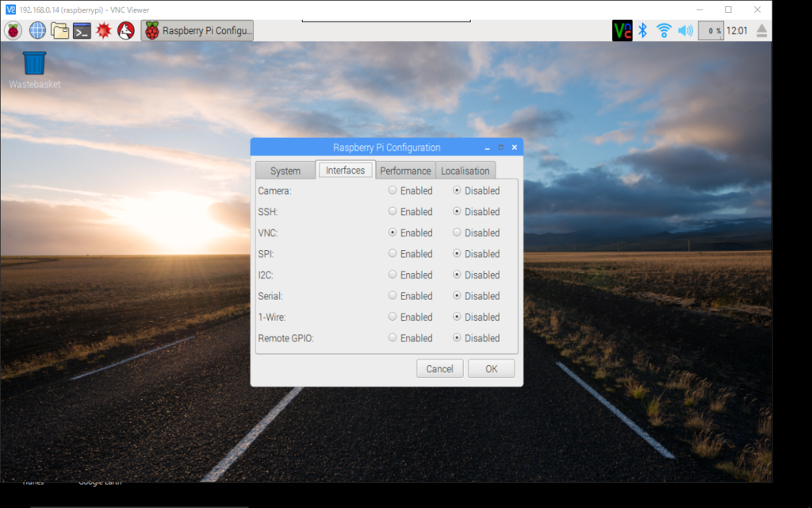Image resolution: width=812 pixels, height=508 pixels.
Task: Open the Wolfram wolf icon
Action: 126,31
